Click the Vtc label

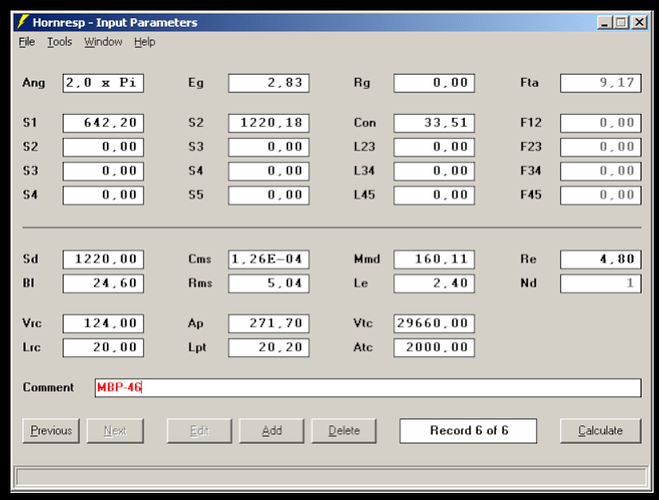pyautogui.click(x=363, y=323)
